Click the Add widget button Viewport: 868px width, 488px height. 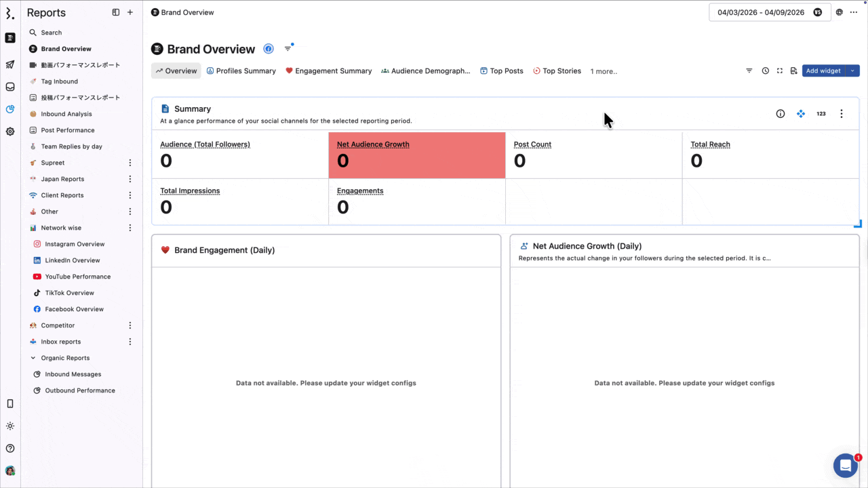[823, 70]
